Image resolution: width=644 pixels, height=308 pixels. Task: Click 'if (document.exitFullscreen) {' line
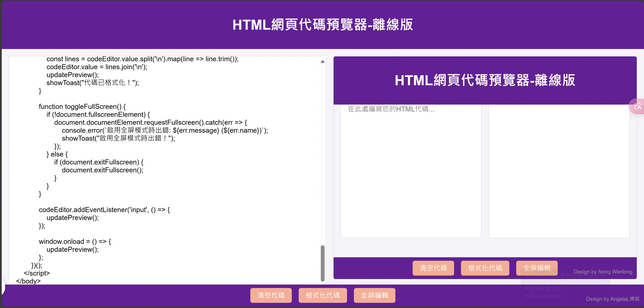(x=99, y=162)
